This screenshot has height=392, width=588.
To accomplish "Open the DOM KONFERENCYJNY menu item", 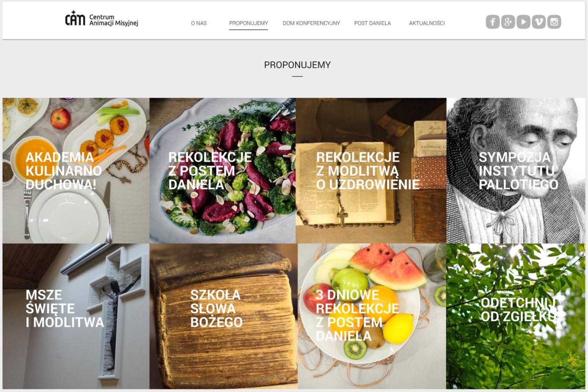I will click(x=311, y=23).
